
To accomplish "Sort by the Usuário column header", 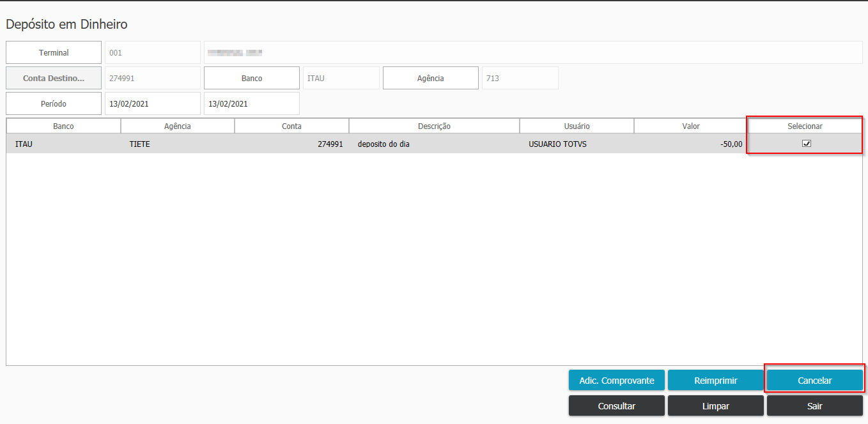I will [x=577, y=126].
